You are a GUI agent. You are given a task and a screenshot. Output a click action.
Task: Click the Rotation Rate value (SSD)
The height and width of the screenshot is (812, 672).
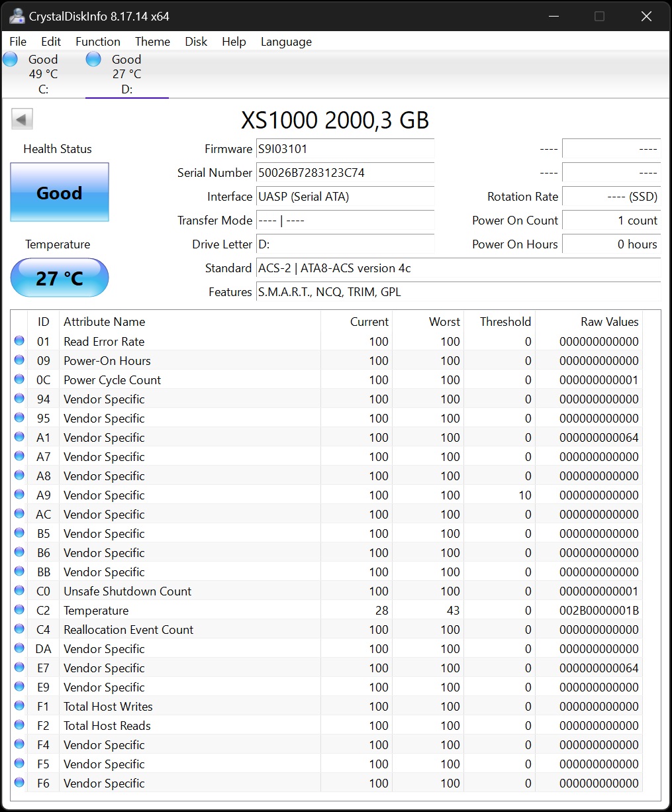[611, 197]
